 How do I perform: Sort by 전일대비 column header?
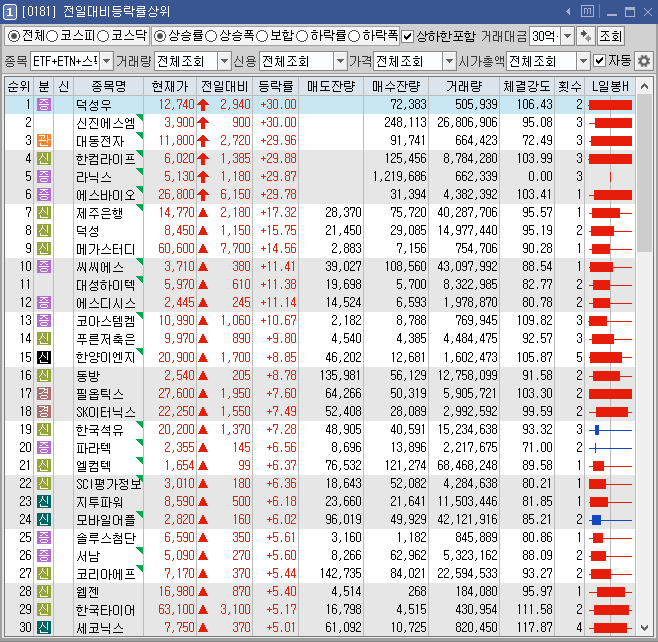(224, 86)
